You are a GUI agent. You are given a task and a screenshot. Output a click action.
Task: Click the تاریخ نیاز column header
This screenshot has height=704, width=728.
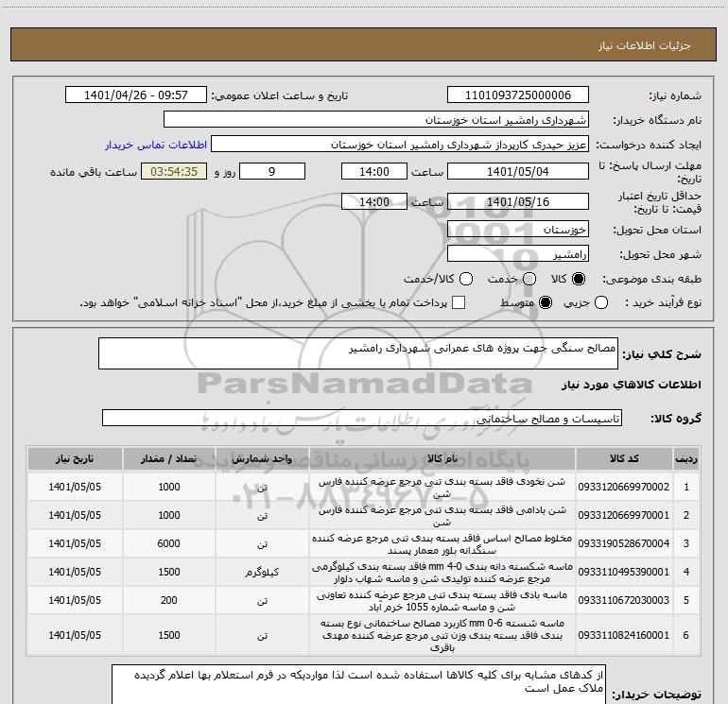coord(75,458)
